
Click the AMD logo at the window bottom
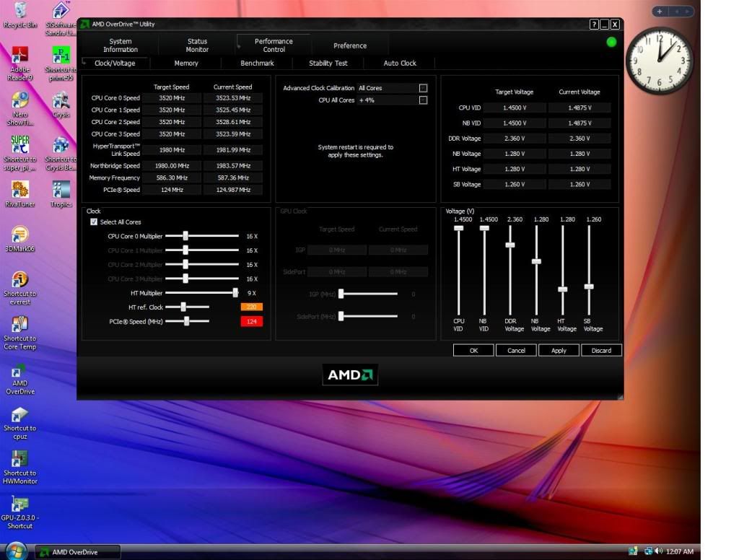click(x=350, y=375)
